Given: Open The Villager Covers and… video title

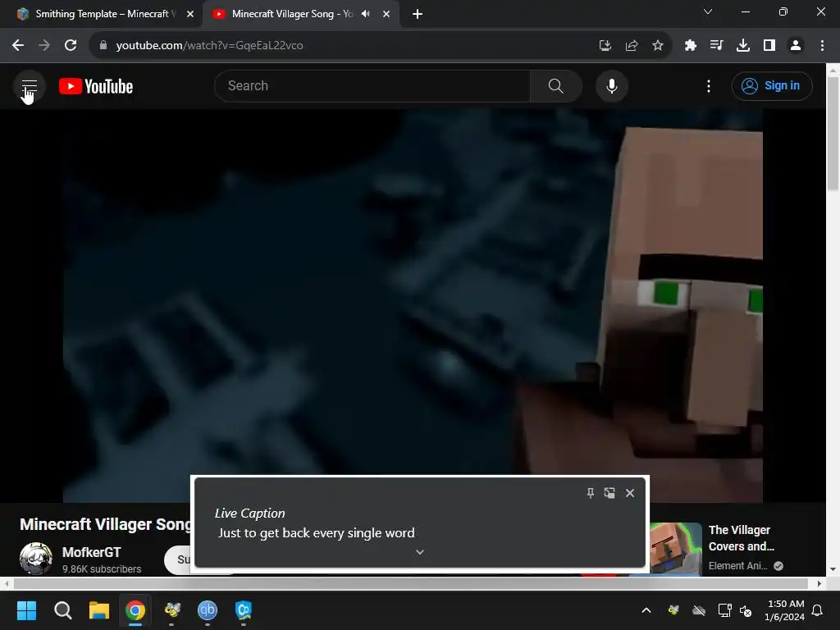Looking at the screenshot, I should (x=742, y=538).
